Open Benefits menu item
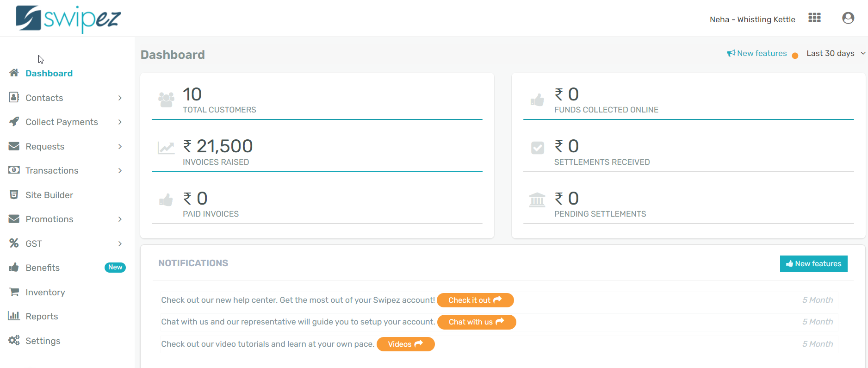Image resolution: width=868 pixels, height=368 pixels. pos(43,268)
